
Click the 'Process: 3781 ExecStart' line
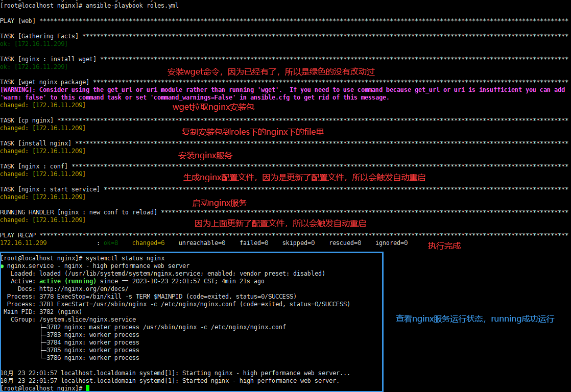coord(178,304)
